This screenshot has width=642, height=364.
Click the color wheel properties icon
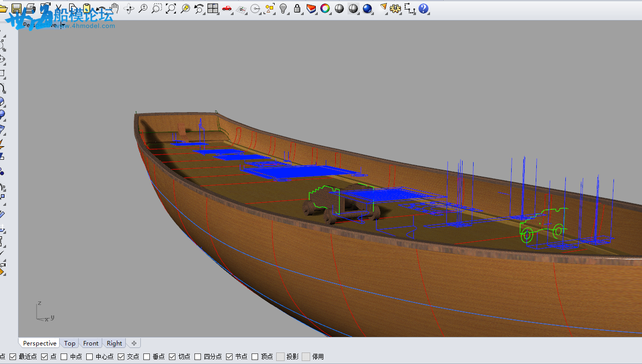click(x=325, y=9)
